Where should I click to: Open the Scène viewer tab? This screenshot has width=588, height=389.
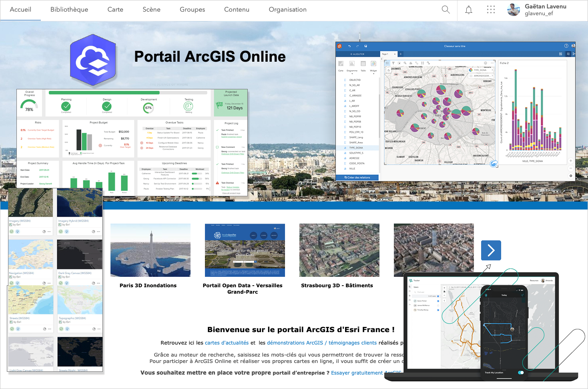pyautogui.click(x=151, y=10)
